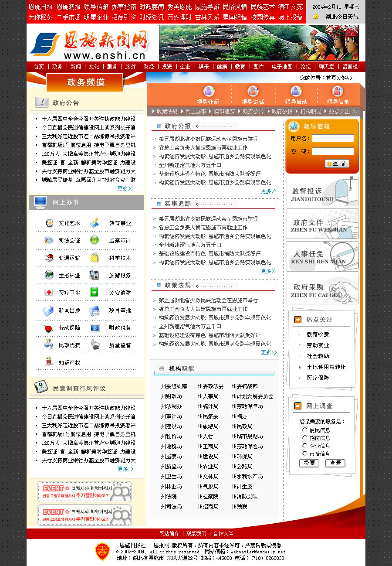Image resolution: width=392 pixels, height=566 pixels.
Task: Select the 领导活动 icon
Action: pos(296,92)
